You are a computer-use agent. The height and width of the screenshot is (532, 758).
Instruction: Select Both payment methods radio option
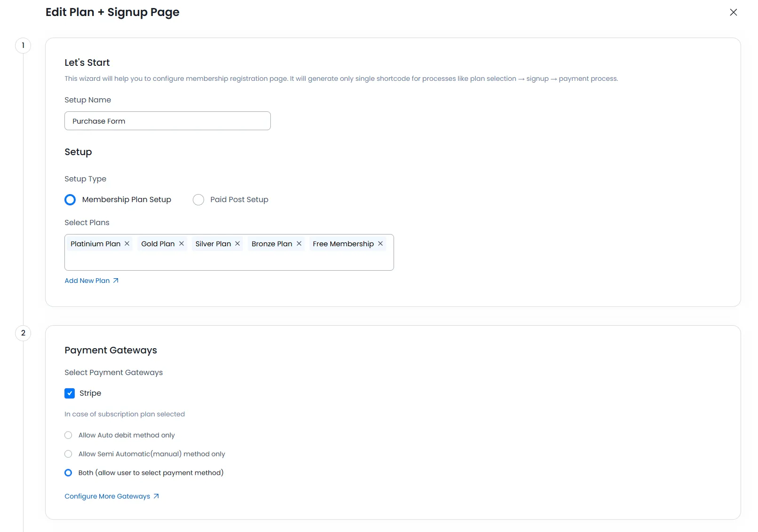point(69,473)
